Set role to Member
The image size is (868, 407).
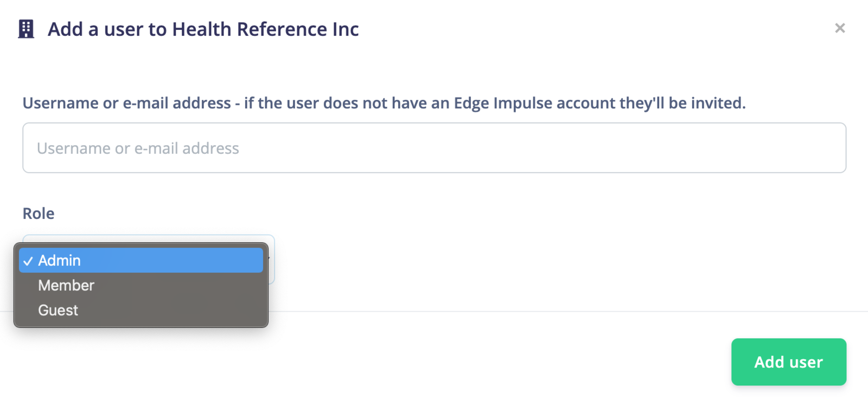point(141,285)
